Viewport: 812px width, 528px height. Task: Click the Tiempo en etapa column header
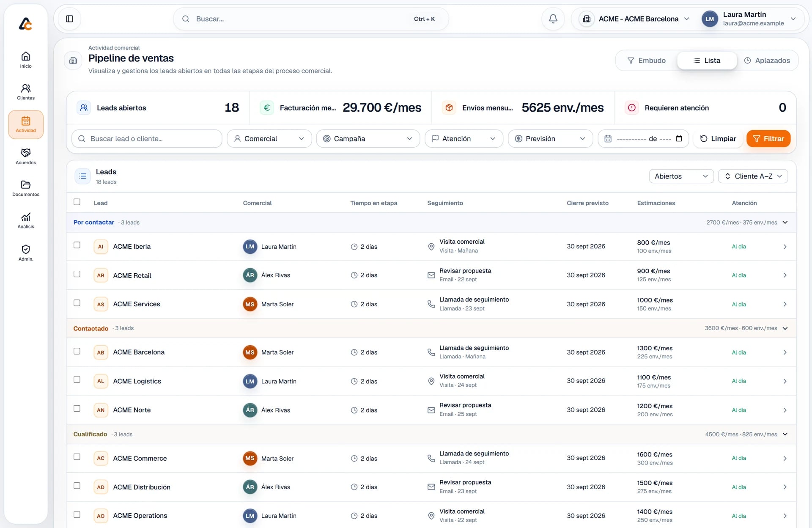tap(373, 203)
